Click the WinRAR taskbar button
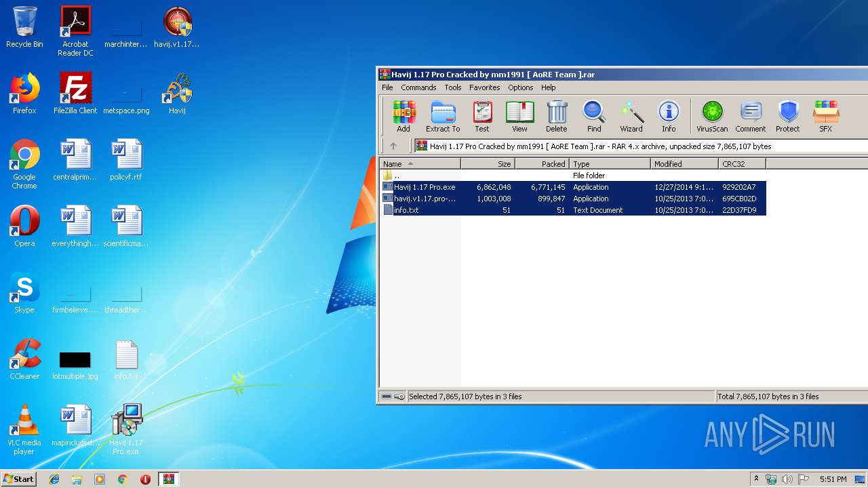This screenshot has height=488, width=868. click(x=168, y=479)
